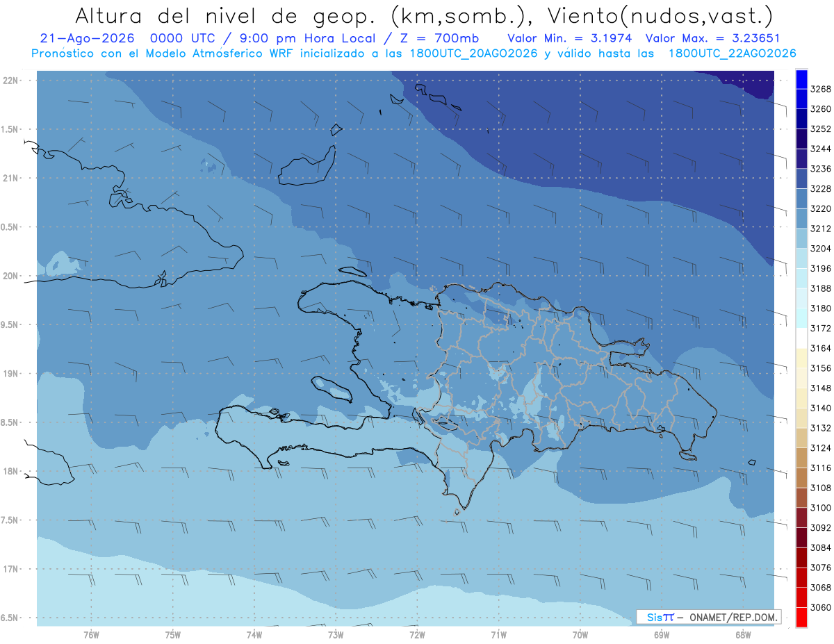Click the bright red swatch ending the color scale

[801, 617]
